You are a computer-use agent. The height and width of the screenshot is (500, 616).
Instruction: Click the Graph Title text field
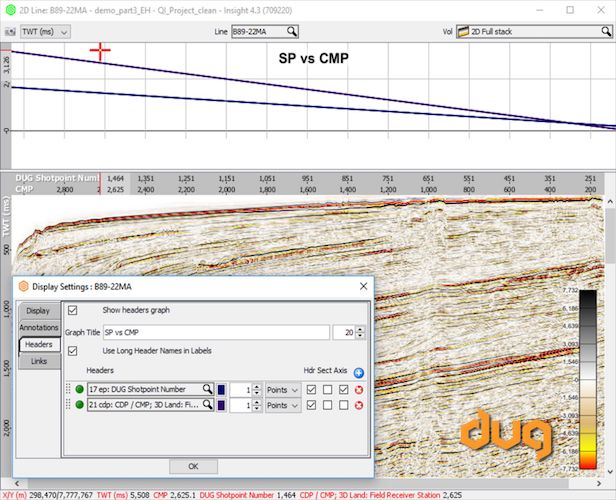[x=216, y=332]
